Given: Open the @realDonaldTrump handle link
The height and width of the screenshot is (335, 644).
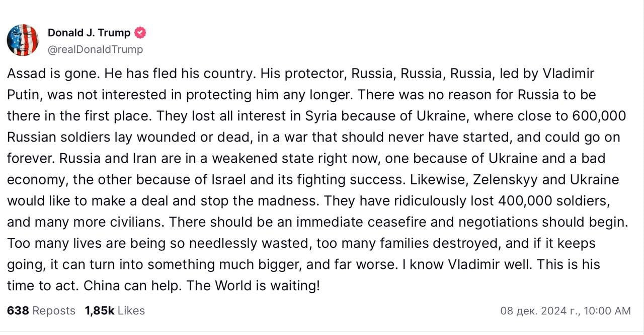Looking at the screenshot, I should (x=95, y=49).
